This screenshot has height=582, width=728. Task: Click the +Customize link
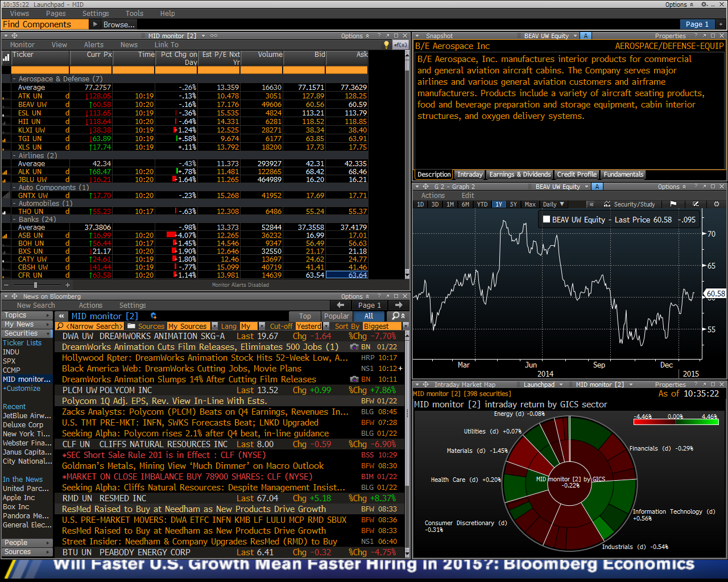coord(22,389)
